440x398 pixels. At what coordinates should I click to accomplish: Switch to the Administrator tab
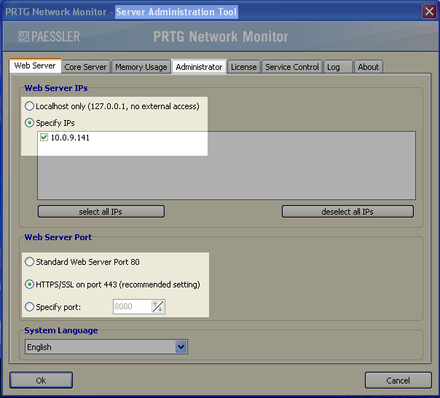[199, 67]
